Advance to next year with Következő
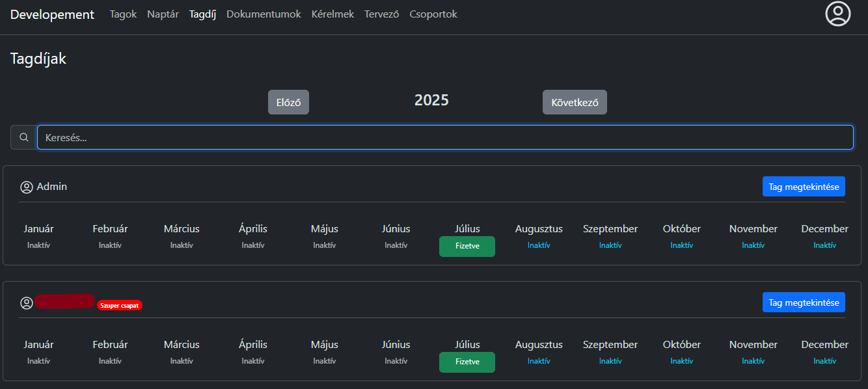 click(575, 102)
